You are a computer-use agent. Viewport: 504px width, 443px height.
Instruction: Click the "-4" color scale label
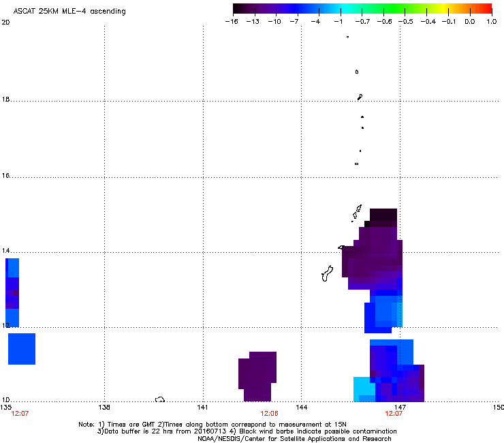tap(315, 22)
